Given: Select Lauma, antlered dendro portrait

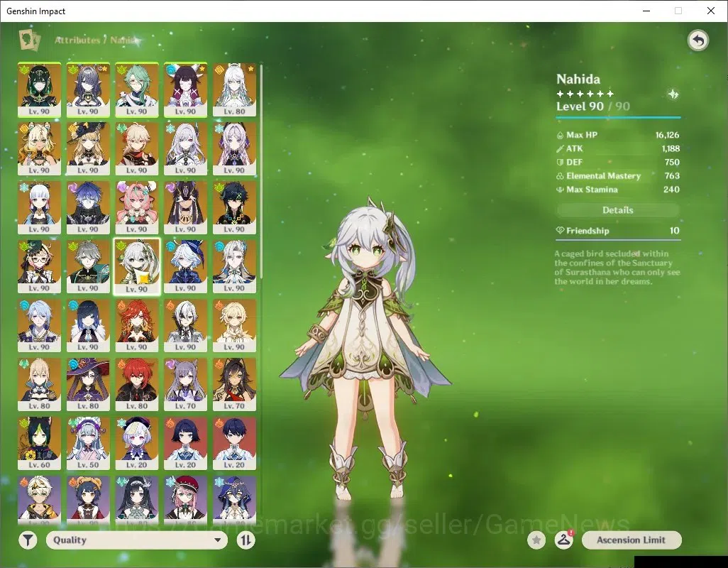Looking at the screenshot, I should tap(88, 90).
